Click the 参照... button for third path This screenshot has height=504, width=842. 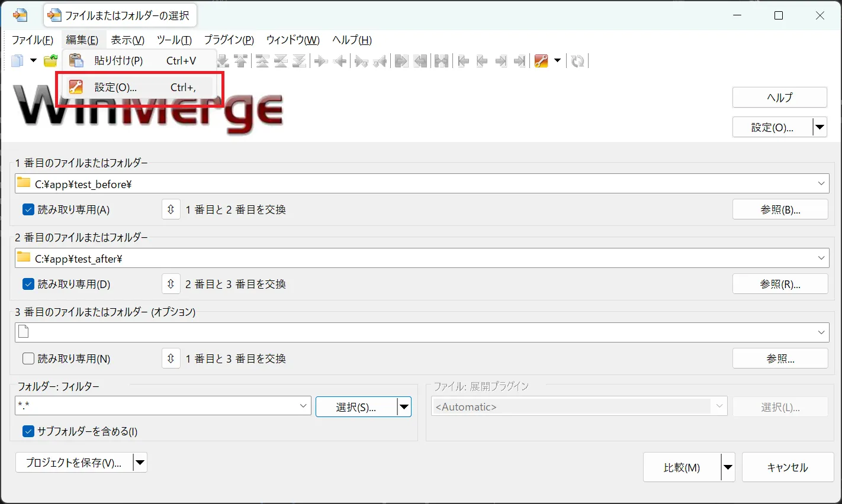click(x=780, y=358)
